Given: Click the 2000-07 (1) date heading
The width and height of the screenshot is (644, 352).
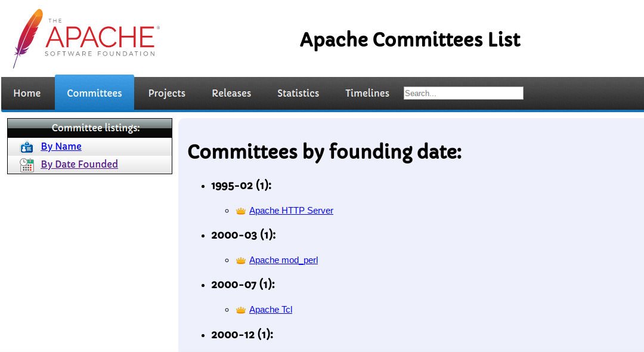Looking at the screenshot, I should tap(243, 284).
